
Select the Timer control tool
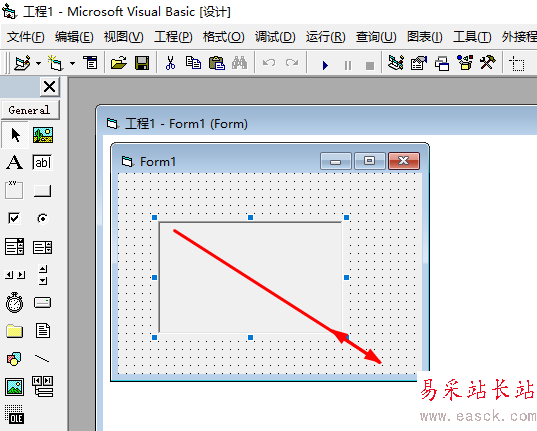(x=14, y=302)
